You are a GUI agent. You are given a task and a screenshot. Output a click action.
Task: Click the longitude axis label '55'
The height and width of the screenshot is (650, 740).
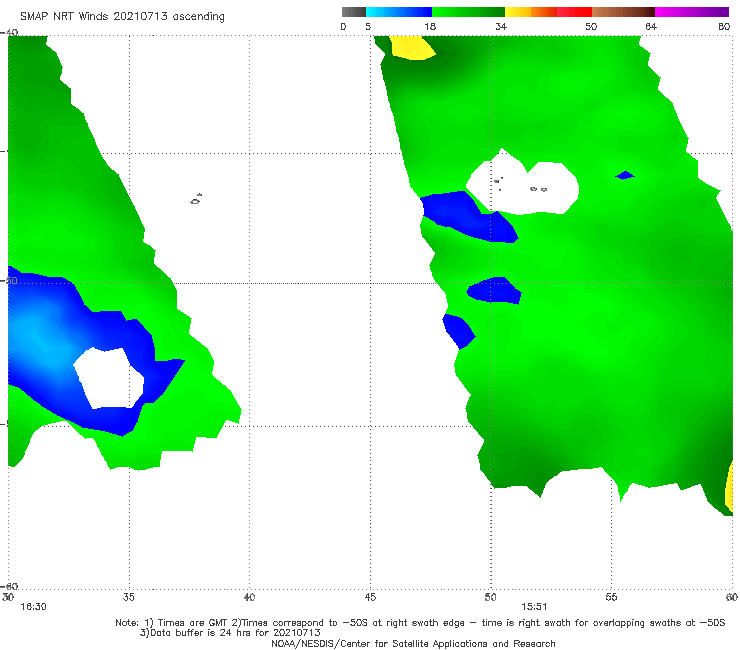611,597
